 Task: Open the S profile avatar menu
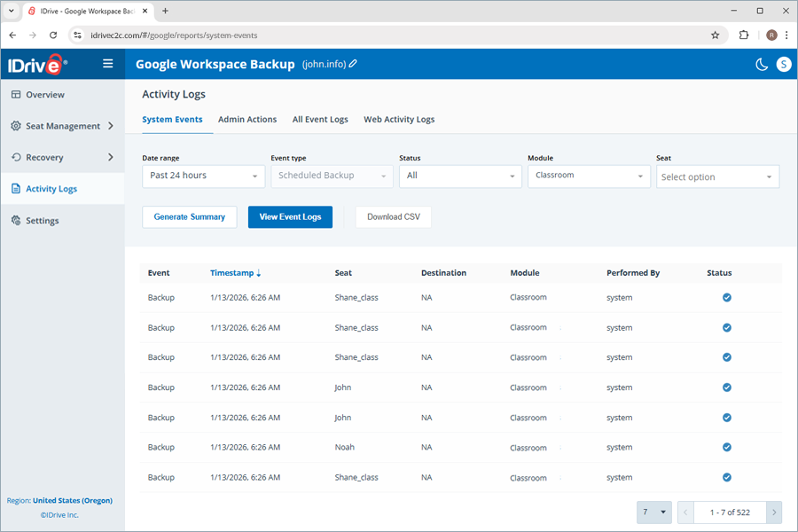[782, 64]
